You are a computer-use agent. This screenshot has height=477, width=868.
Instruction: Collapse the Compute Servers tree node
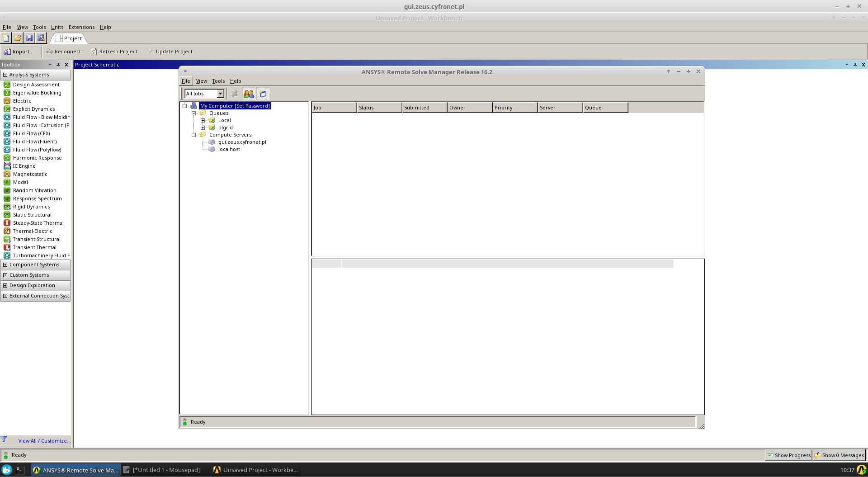(193, 135)
